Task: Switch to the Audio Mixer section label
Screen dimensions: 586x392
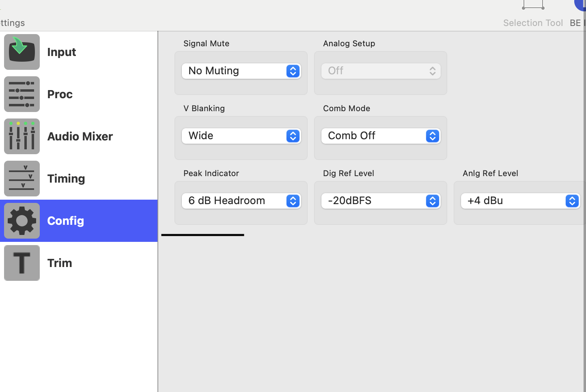Action: click(x=80, y=136)
